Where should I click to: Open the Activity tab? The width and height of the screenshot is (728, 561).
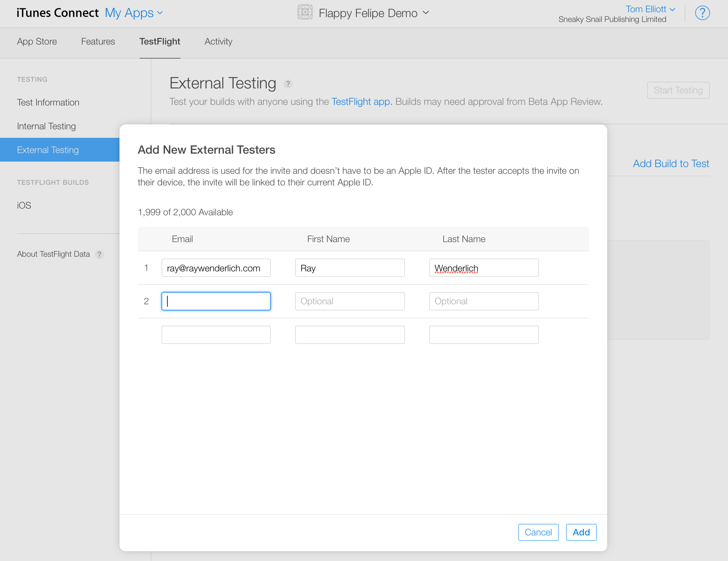point(218,42)
